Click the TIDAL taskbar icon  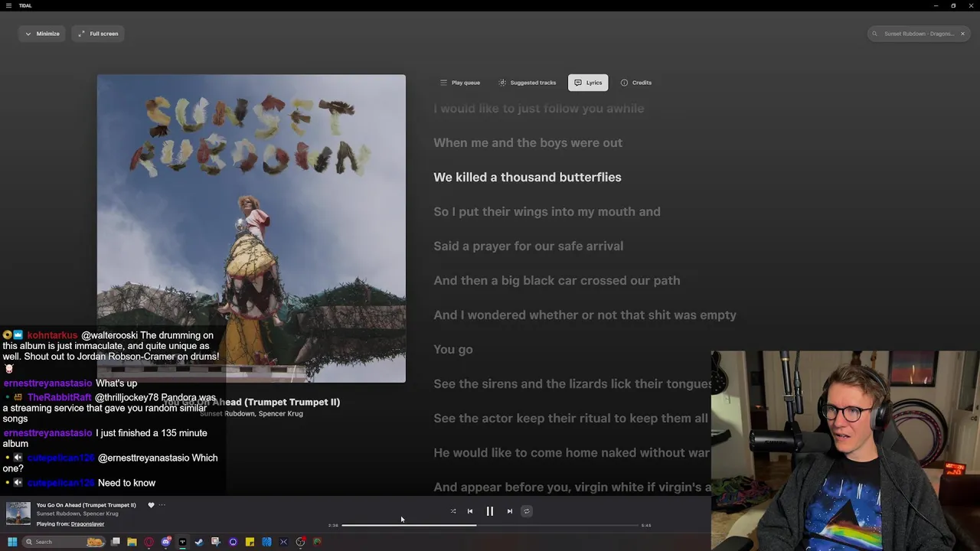tap(182, 542)
